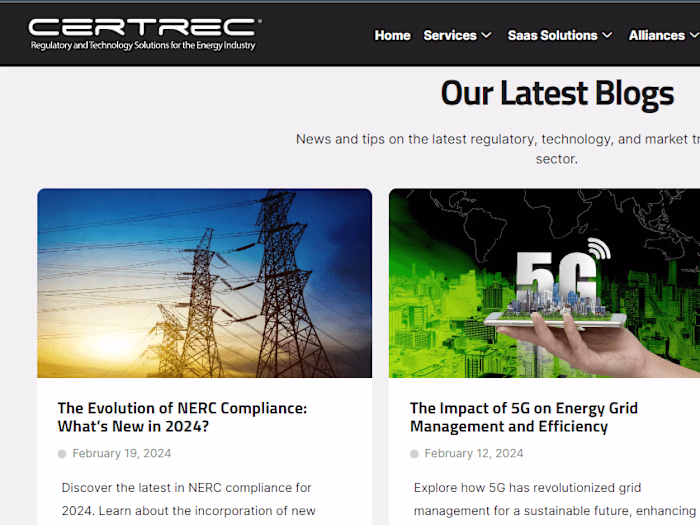Screen dimensions: 700x525
Task: Click the "Our Latest Blogs" heading
Action: click(x=557, y=93)
